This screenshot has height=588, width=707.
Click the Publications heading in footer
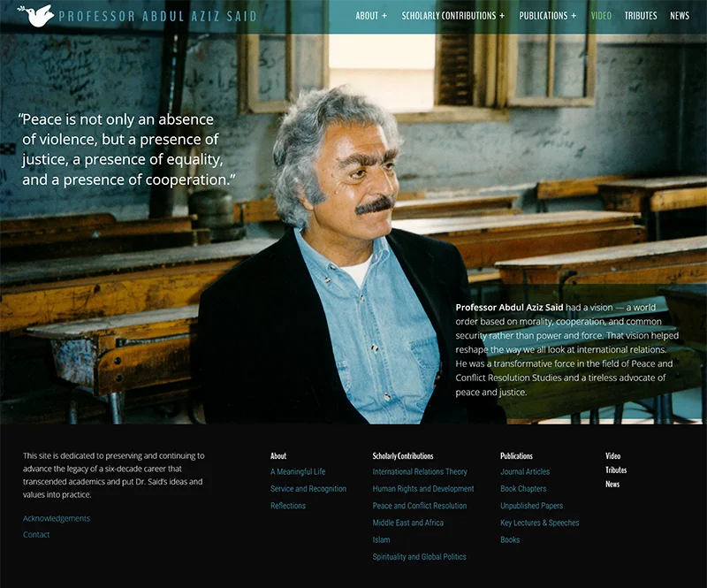click(x=516, y=455)
